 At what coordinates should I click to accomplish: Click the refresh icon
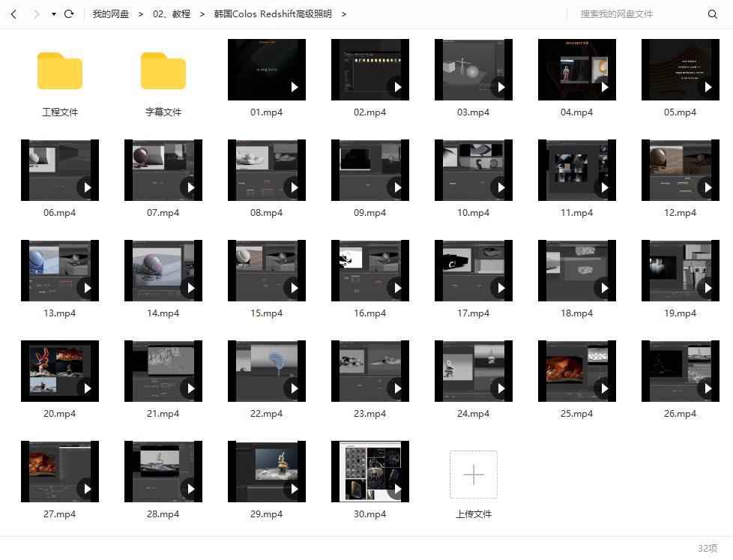(69, 14)
